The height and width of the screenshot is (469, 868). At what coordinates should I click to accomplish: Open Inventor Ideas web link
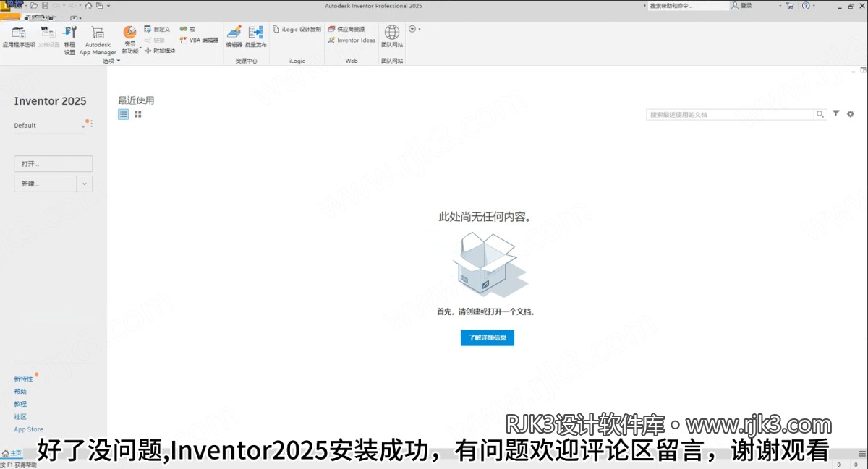click(x=352, y=40)
